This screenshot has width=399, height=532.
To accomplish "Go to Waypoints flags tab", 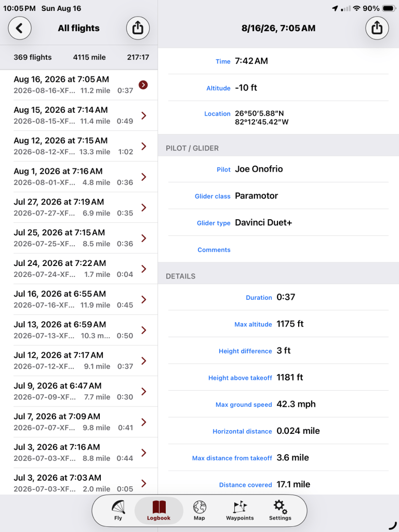I will pyautogui.click(x=240, y=510).
